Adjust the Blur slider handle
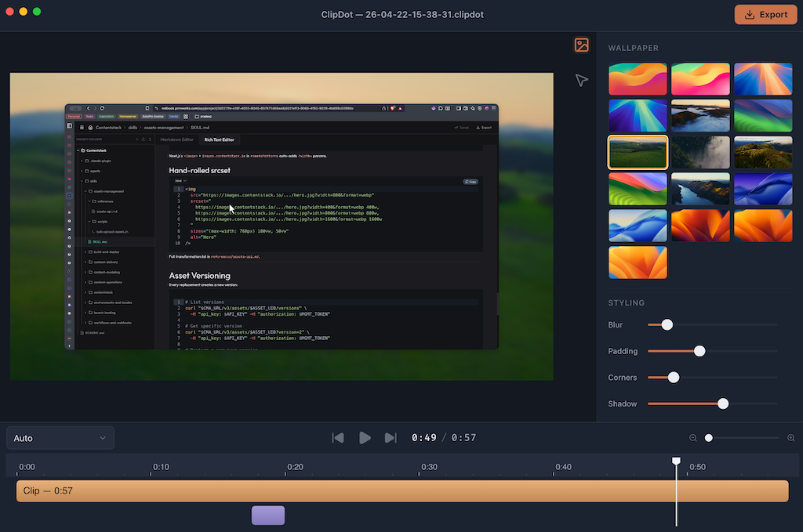 tap(667, 324)
